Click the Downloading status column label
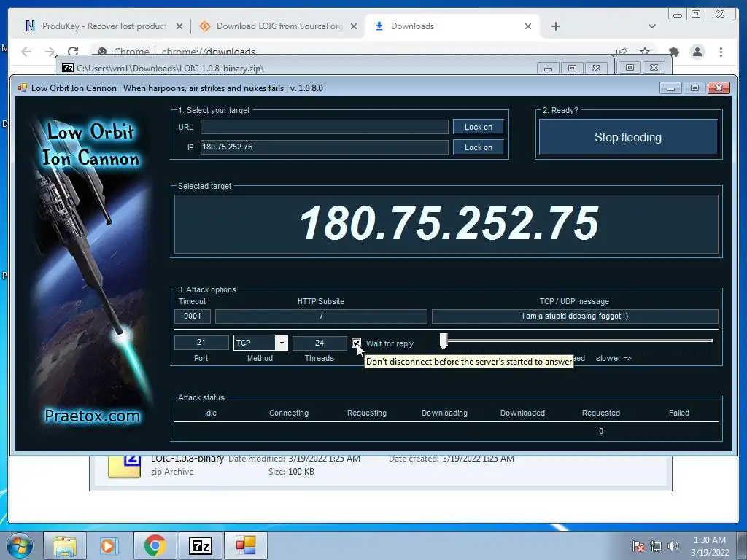Viewport: 747px width, 560px height. coord(444,413)
